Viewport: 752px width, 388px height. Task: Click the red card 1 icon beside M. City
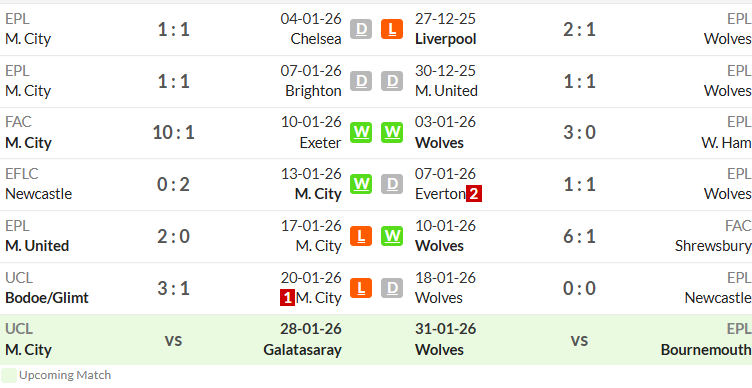pos(287,298)
